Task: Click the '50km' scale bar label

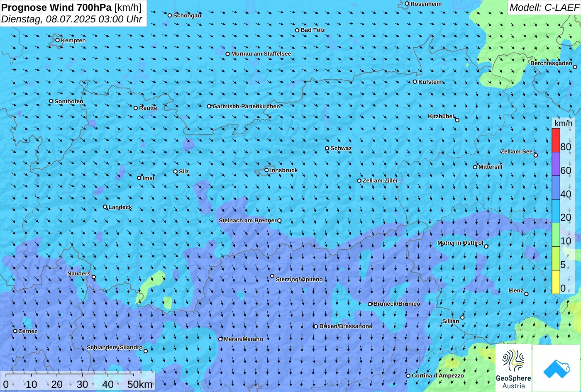Action: [x=140, y=385]
